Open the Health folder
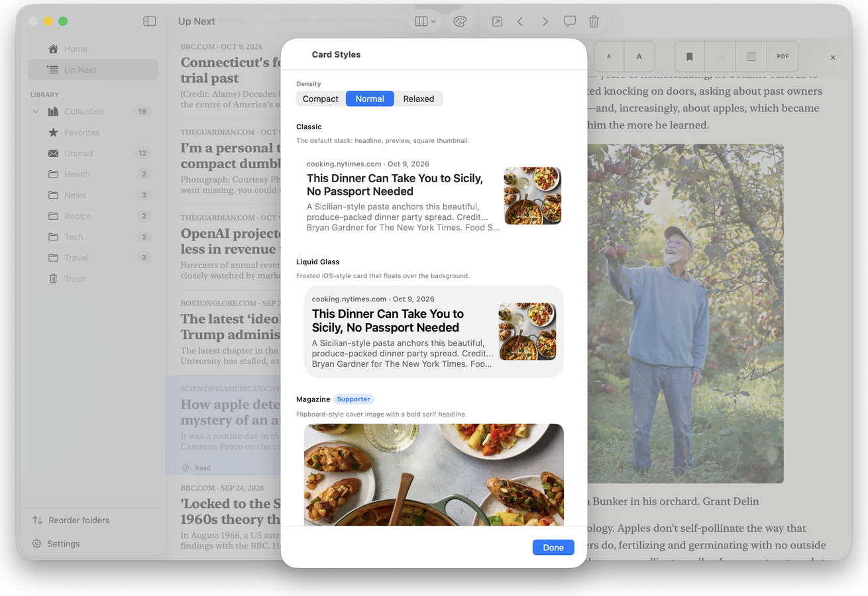 point(93,174)
